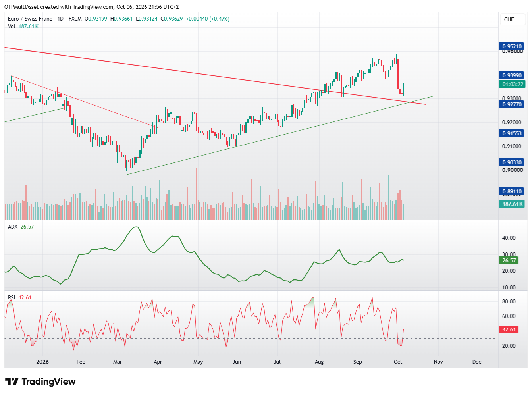This screenshot has width=532, height=395.
Task: Click the Sep time axis label
Action: [358, 362]
